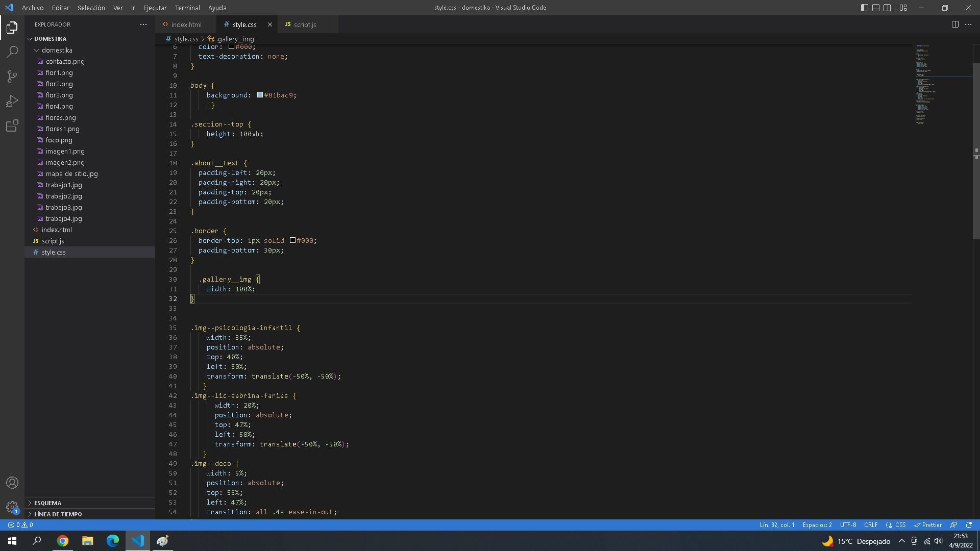Click CRLF end-of-line selector
The height and width of the screenshot is (551, 980).
pyautogui.click(x=871, y=524)
